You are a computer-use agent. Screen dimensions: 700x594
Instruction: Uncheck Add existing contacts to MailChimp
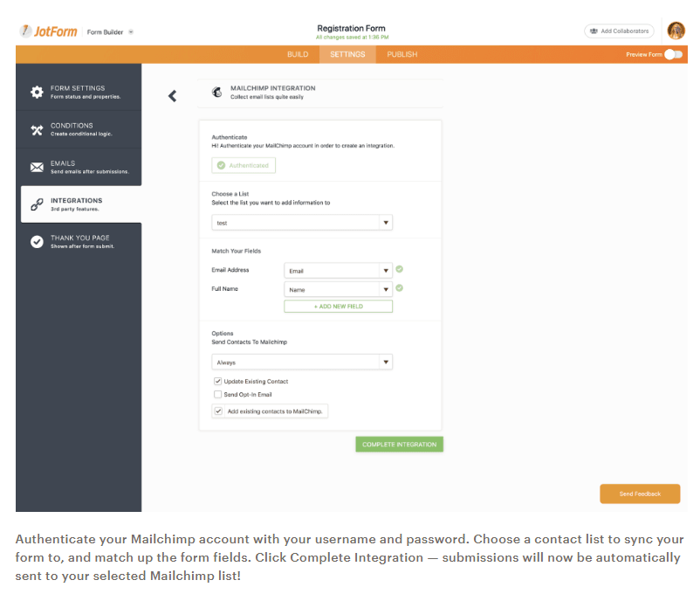click(217, 411)
